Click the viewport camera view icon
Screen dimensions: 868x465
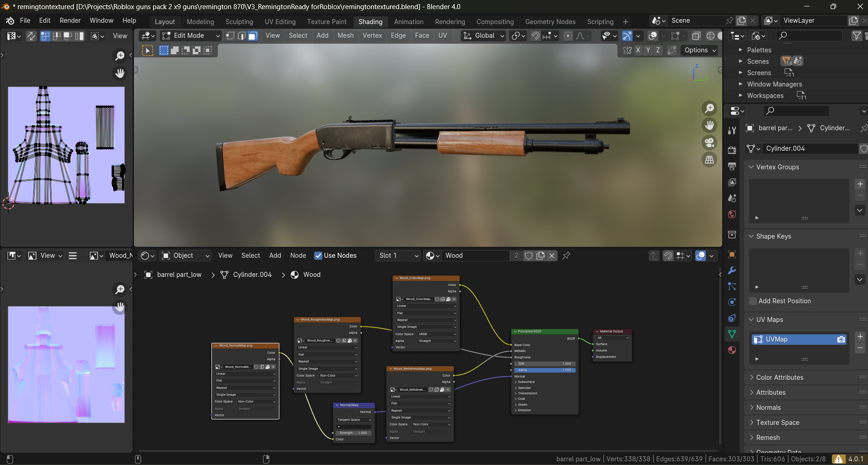click(709, 143)
